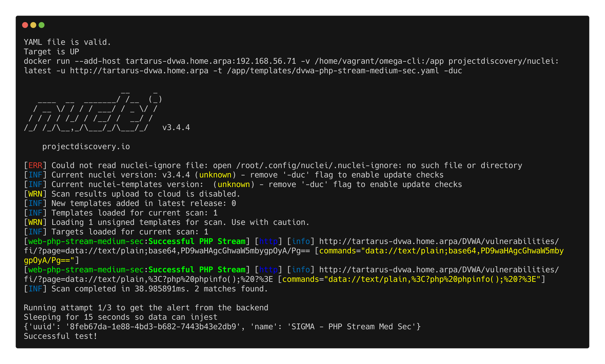Click the uuid value in result line

click(x=153, y=327)
